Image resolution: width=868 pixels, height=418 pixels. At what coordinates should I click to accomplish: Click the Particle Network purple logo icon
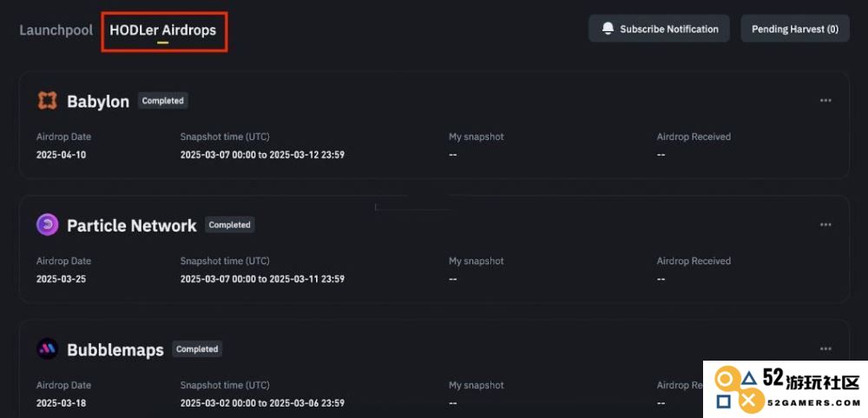pos(47,225)
